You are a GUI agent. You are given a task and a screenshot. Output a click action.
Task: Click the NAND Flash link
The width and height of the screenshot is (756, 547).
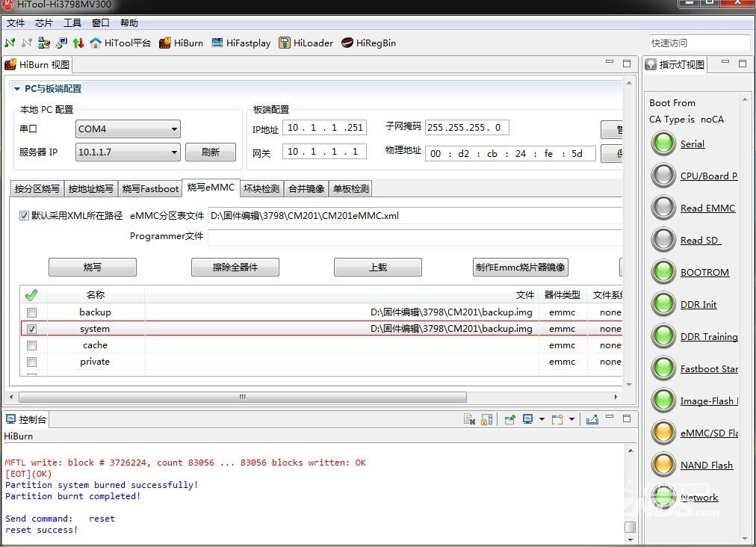click(707, 465)
